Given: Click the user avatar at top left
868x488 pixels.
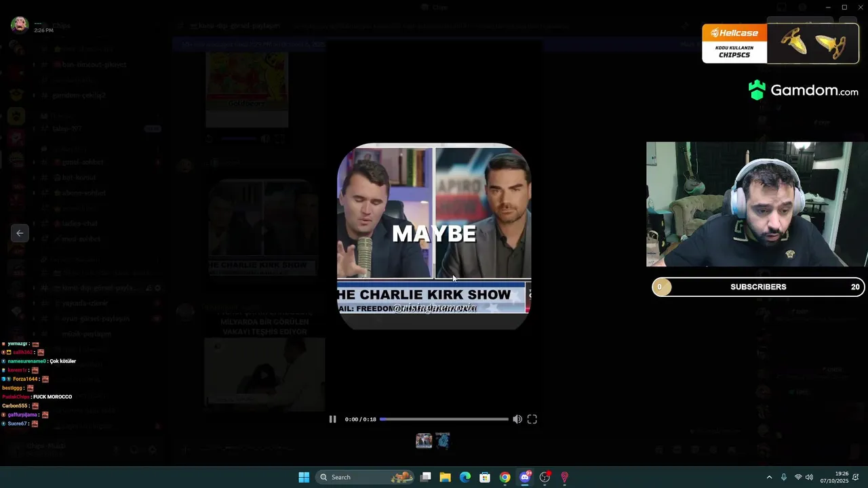Looking at the screenshot, I should pos(19,25).
